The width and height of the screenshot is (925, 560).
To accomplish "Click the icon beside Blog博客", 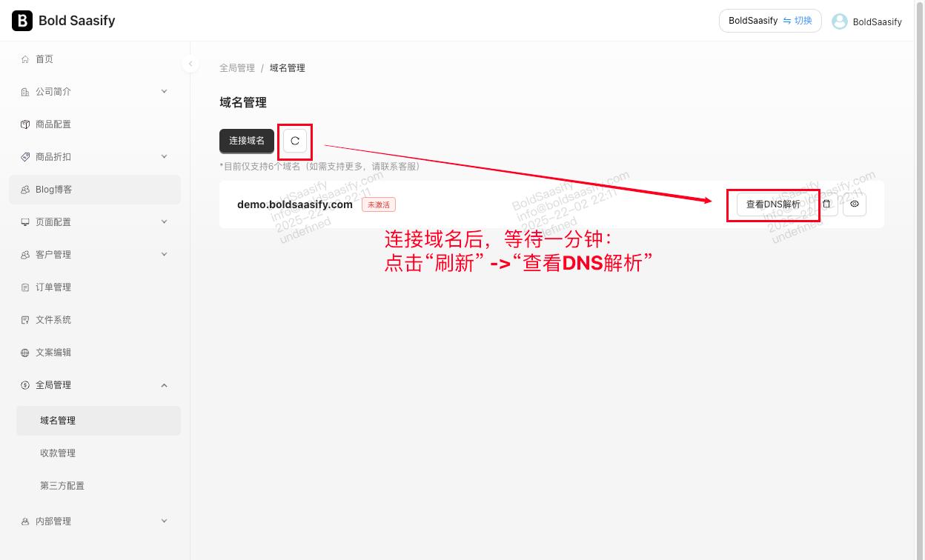I will [25, 190].
